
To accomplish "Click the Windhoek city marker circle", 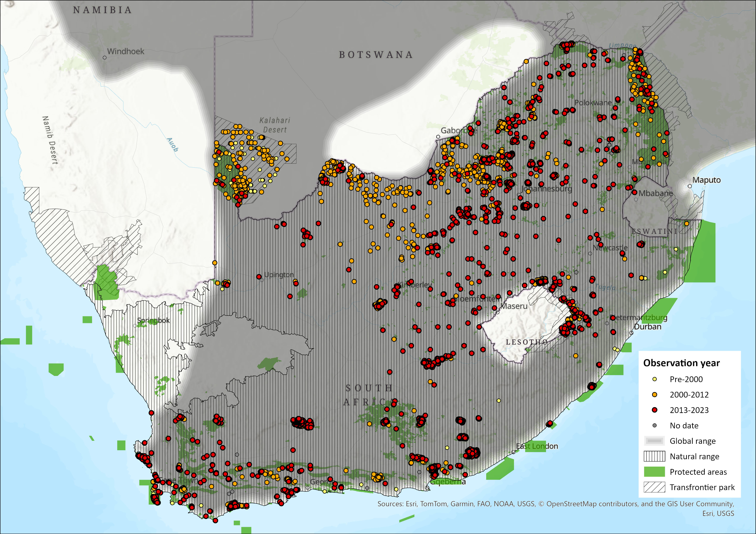I will (105, 57).
